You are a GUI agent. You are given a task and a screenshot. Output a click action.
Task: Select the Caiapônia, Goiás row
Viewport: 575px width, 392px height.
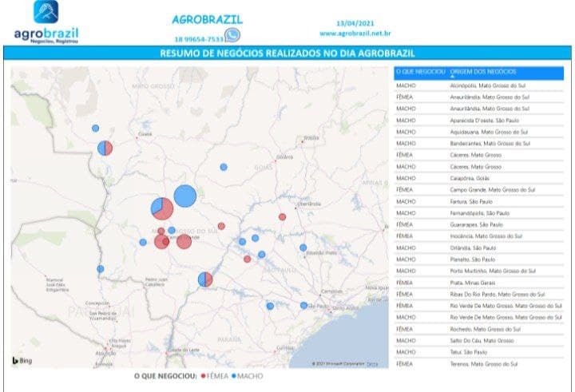(479, 178)
